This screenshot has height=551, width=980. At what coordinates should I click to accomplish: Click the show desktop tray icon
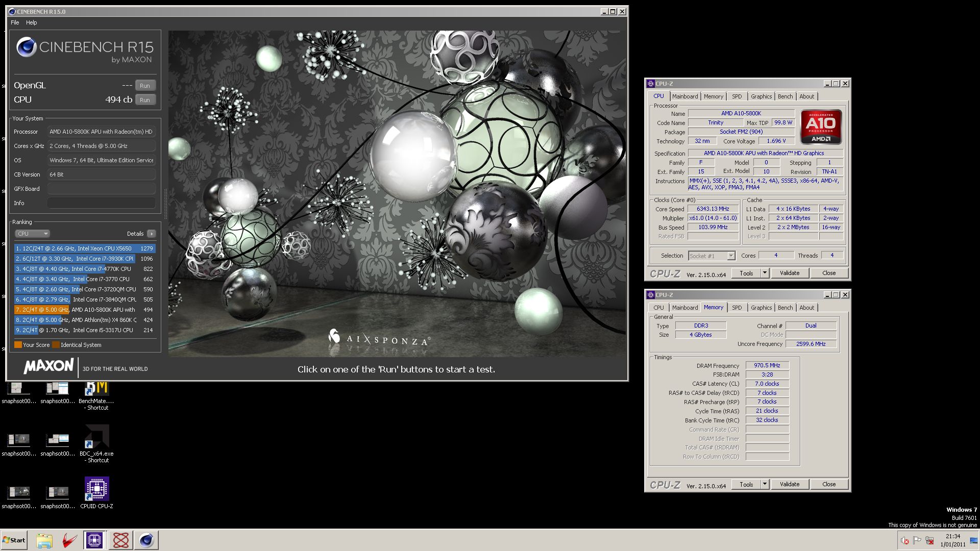974,541
